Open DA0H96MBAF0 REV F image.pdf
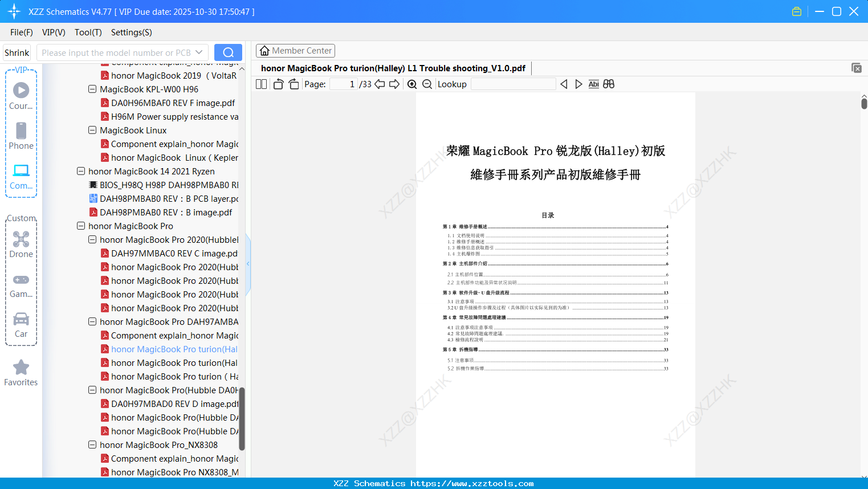The height and width of the screenshot is (489, 868). [168, 103]
